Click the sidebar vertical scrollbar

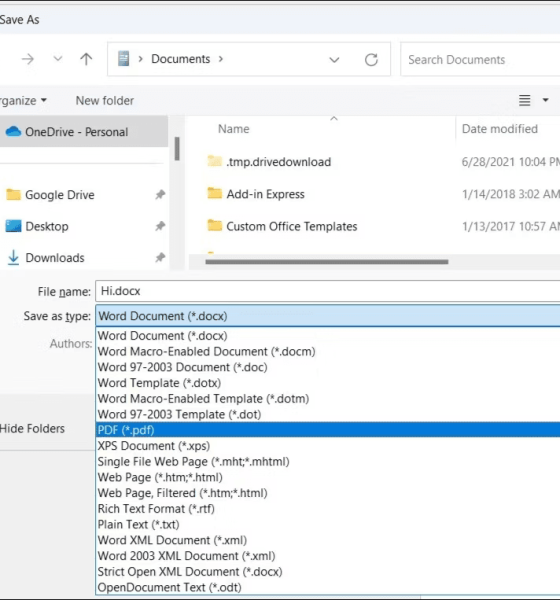tap(177, 148)
